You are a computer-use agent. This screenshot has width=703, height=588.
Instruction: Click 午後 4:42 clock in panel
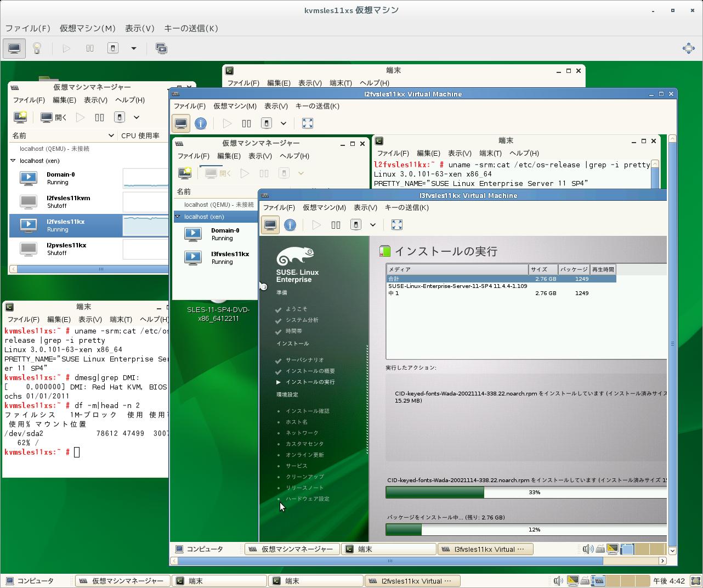(670, 581)
